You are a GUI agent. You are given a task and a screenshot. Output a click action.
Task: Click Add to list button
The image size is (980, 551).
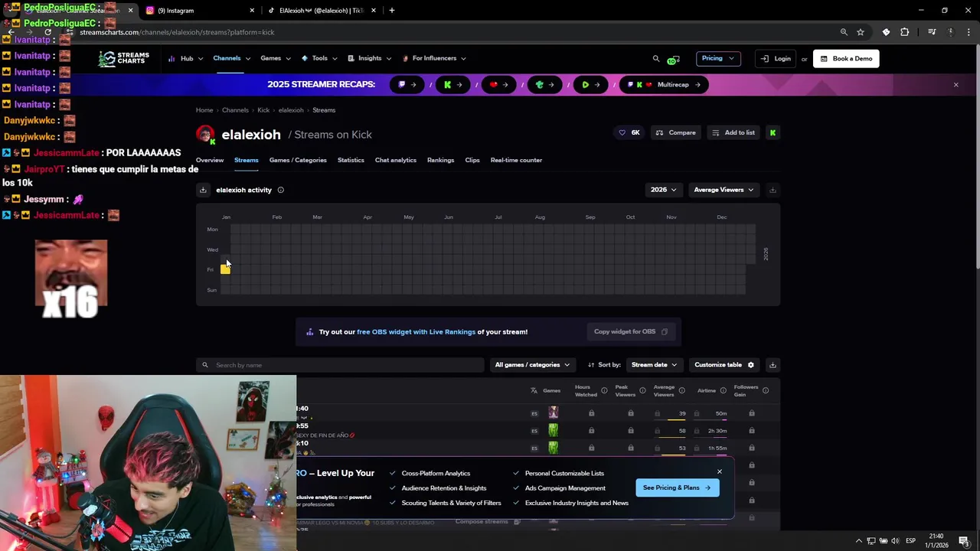tap(733, 132)
